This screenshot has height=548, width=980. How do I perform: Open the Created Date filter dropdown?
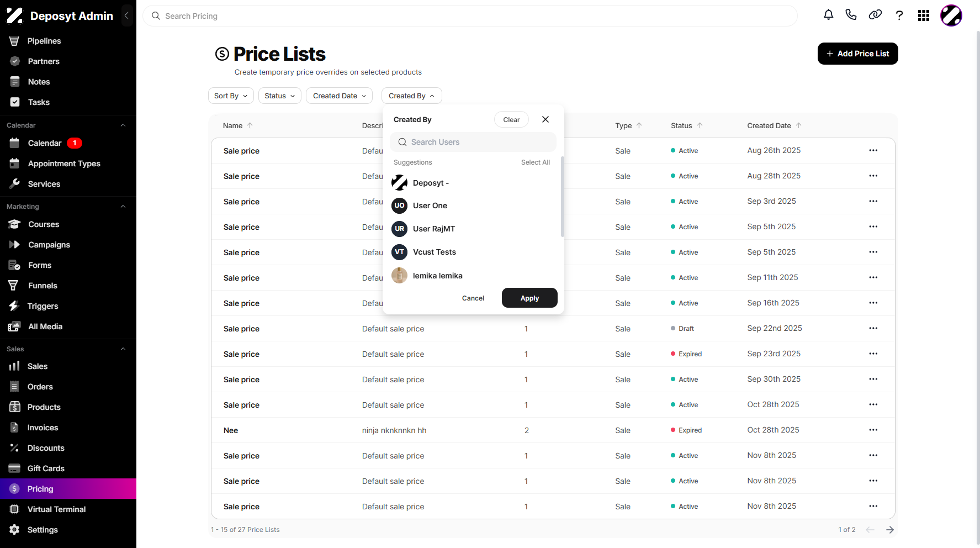point(340,96)
